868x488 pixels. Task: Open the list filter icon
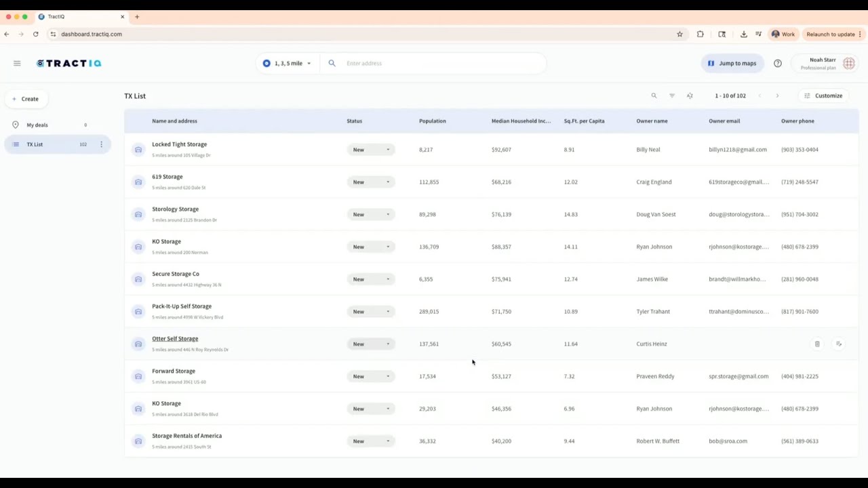tap(672, 96)
